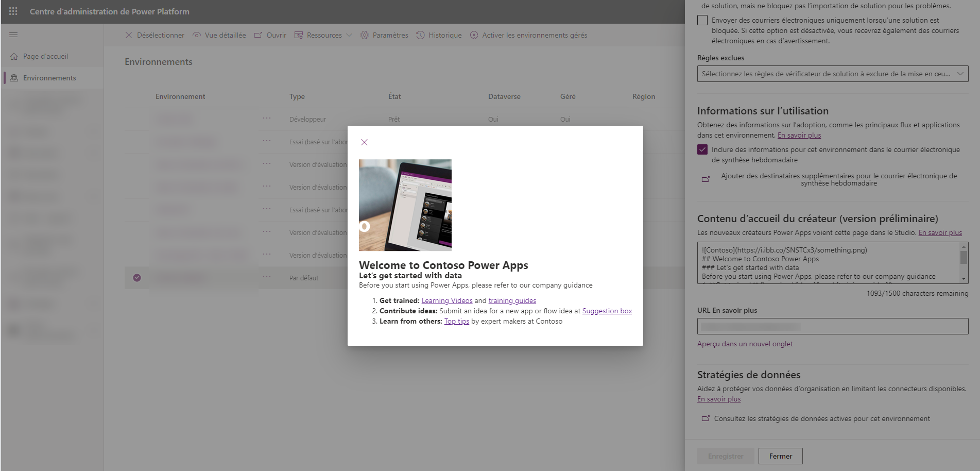Open more options for Développeur row
The width and height of the screenshot is (980, 471).
click(x=266, y=118)
